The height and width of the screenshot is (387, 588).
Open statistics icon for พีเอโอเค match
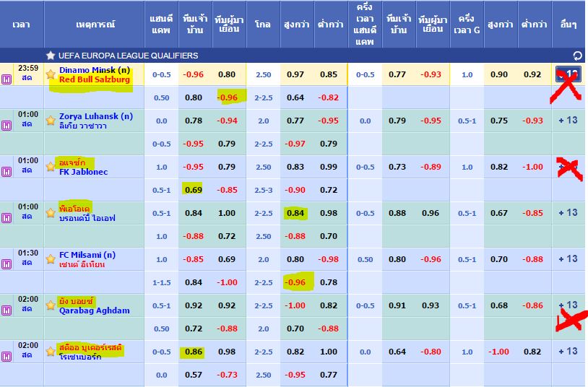click(x=7, y=218)
